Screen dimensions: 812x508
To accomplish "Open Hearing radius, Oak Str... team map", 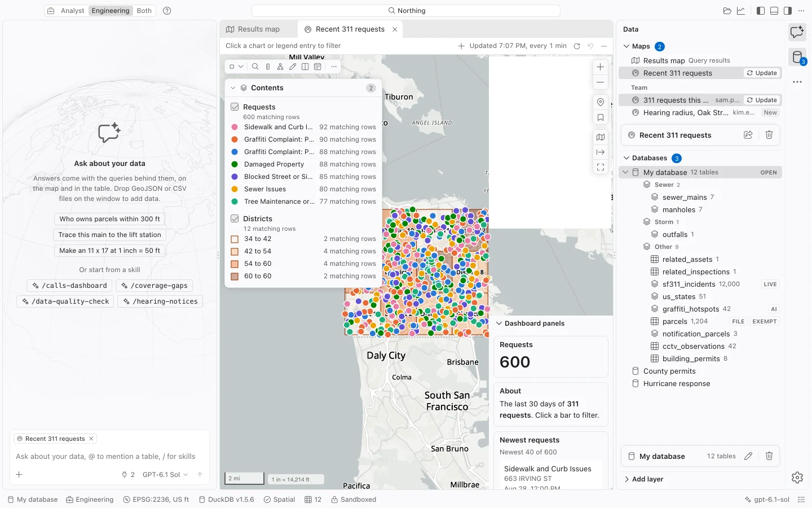I will pyautogui.click(x=700, y=112).
